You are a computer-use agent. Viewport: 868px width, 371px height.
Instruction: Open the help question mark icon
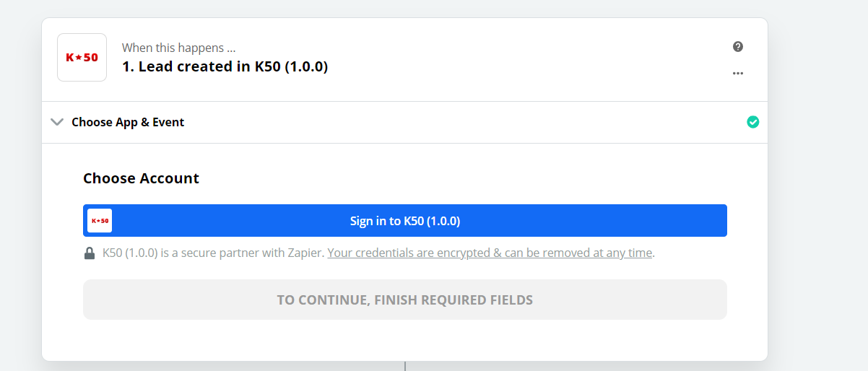click(x=737, y=46)
